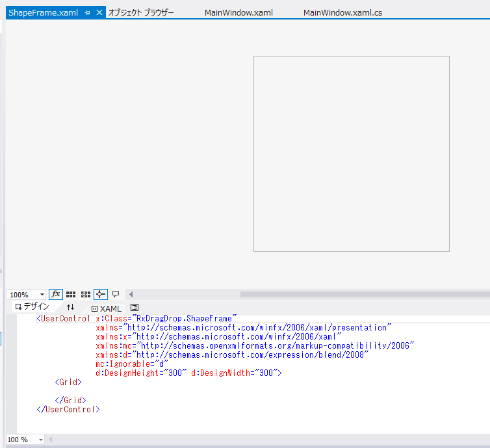This screenshot has width=490, height=448.
Task: Click the xmlns:x winfx/2006/xaml line
Action: (x=218, y=336)
